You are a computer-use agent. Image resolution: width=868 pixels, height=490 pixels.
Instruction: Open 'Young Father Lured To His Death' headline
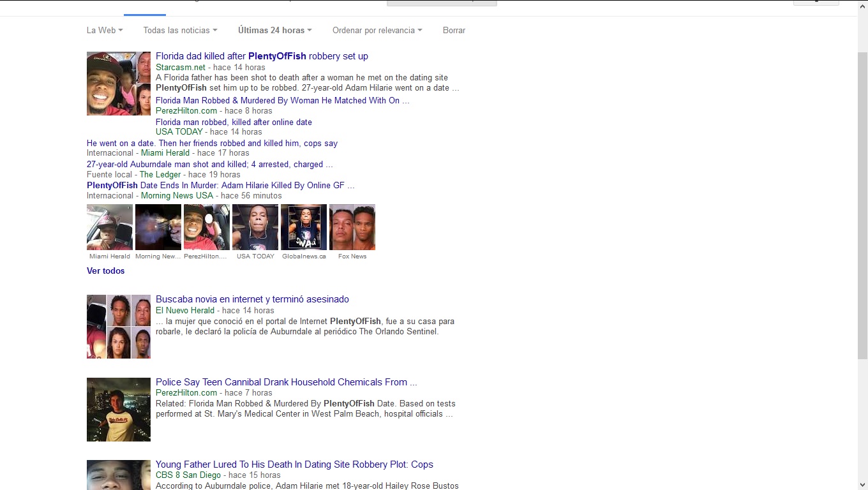pos(294,464)
